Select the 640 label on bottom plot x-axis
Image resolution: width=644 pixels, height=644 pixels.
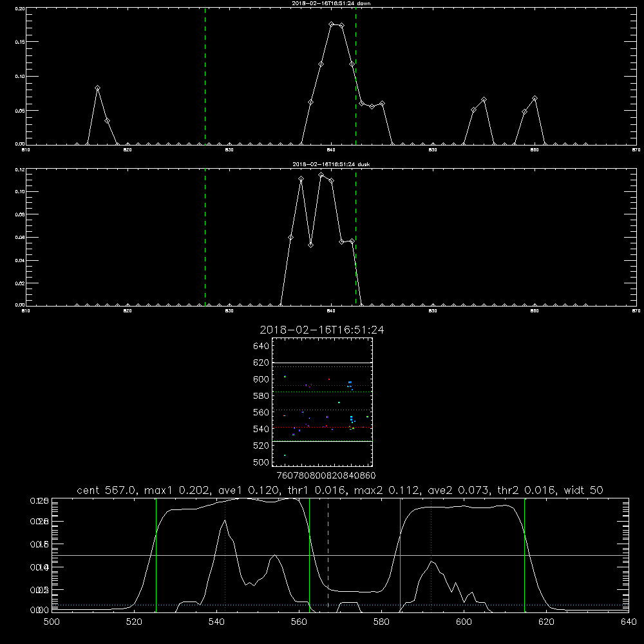click(x=629, y=622)
